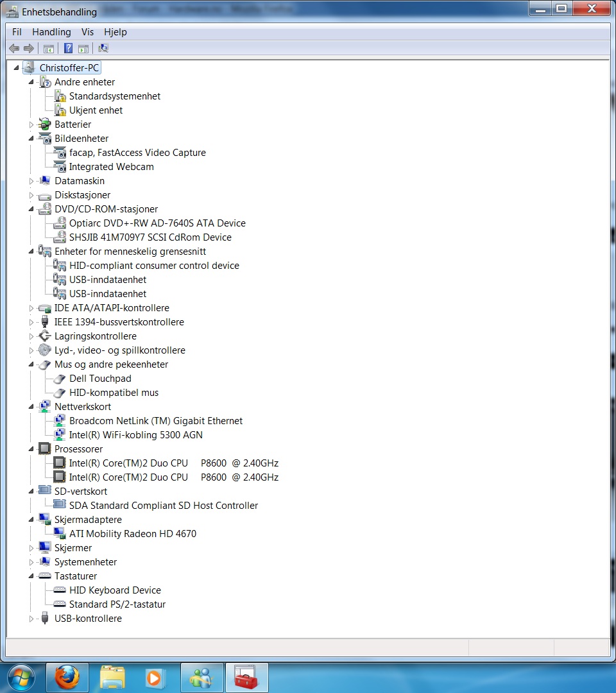
Task: Open Firefox from the taskbar
Action: click(67, 677)
